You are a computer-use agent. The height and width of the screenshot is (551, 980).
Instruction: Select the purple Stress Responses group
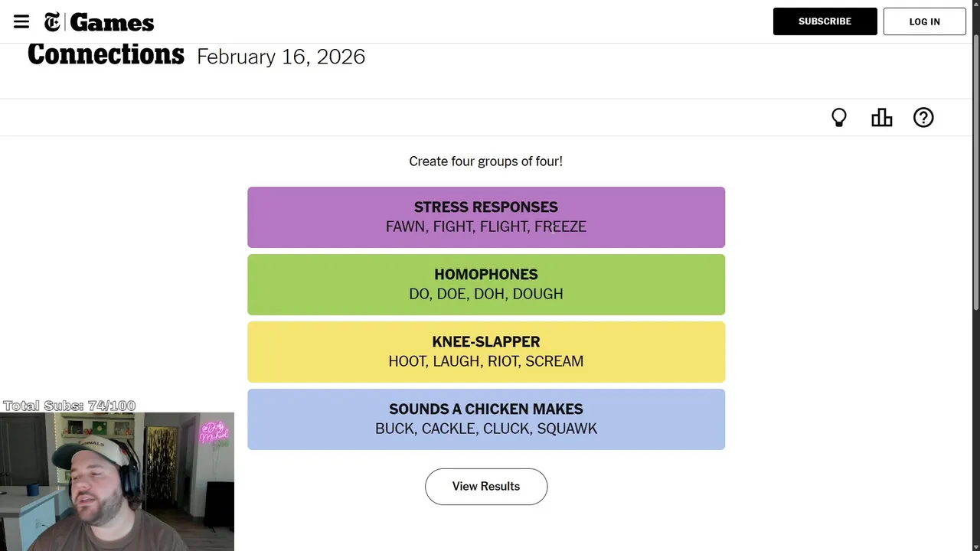(x=486, y=217)
